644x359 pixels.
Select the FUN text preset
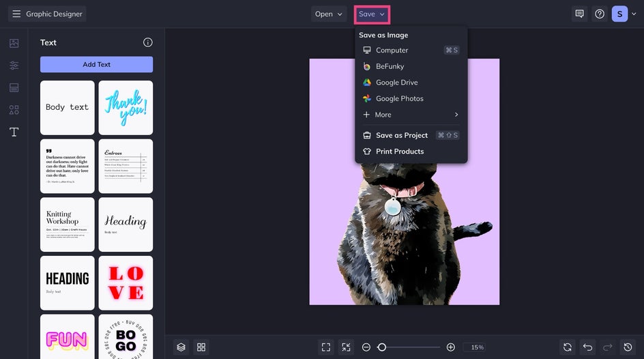pos(68,337)
